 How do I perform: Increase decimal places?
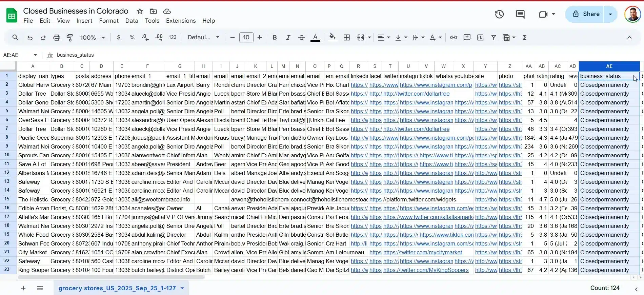159,37
